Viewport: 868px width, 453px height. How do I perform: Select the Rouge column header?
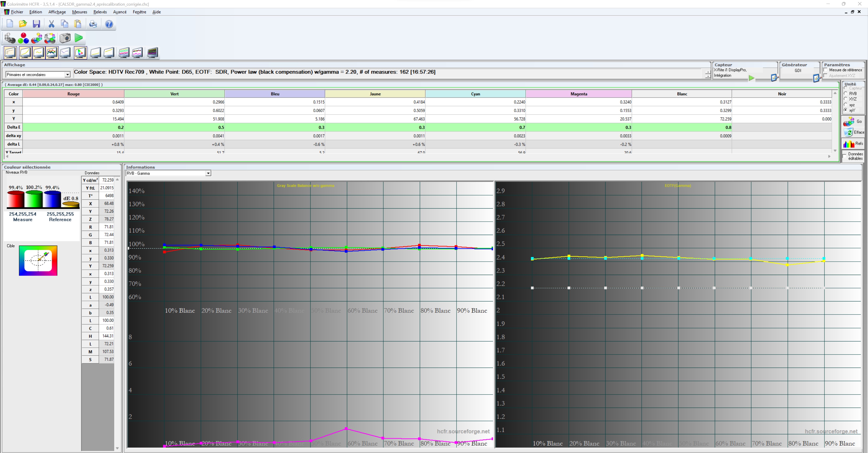73,94
